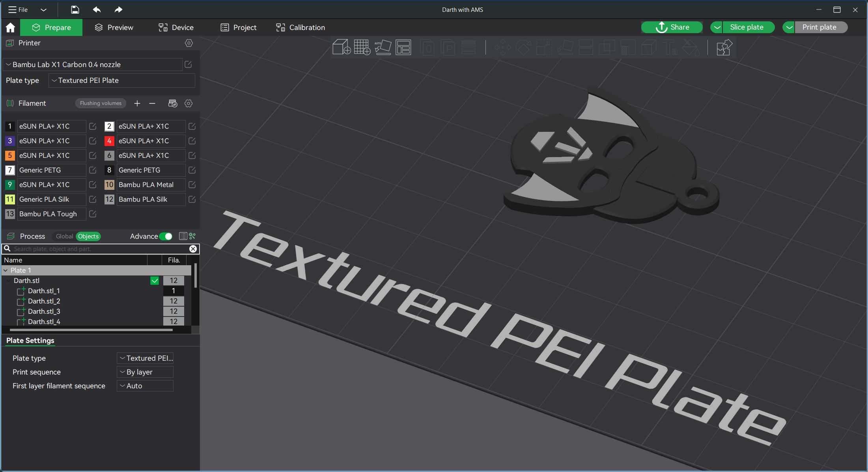The image size is (868, 472).
Task: Switch to the Project tab
Action: coord(239,27)
